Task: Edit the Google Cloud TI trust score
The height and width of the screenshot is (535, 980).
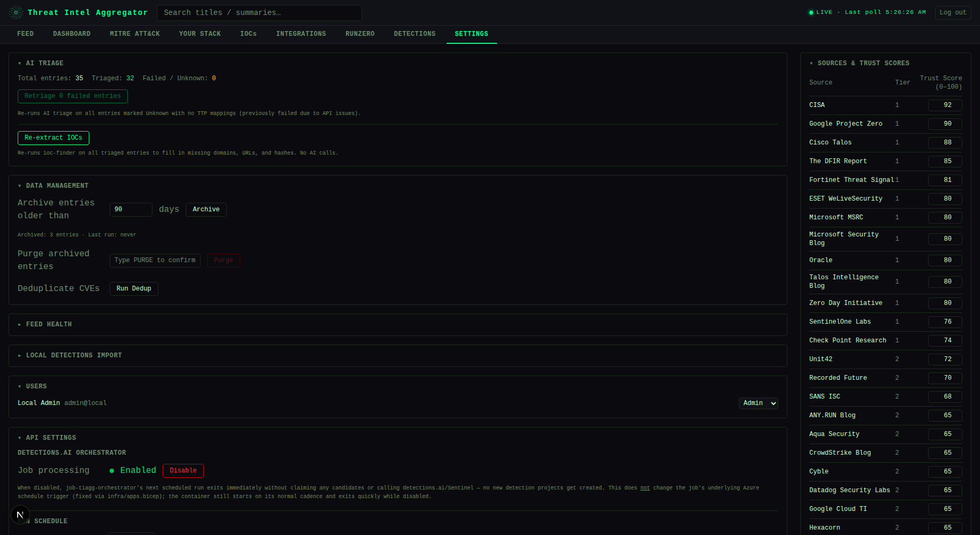Action: (x=945, y=509)
